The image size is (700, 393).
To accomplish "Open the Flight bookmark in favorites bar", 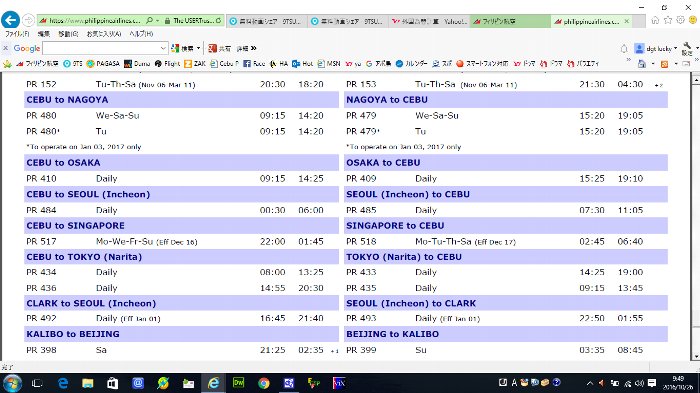I will (x=167, y=64).
